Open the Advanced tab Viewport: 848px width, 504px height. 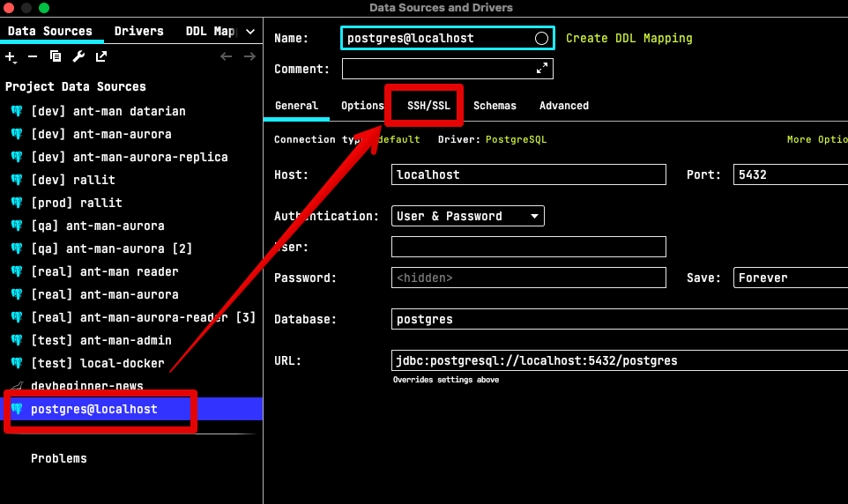click(x=564, y=106)
